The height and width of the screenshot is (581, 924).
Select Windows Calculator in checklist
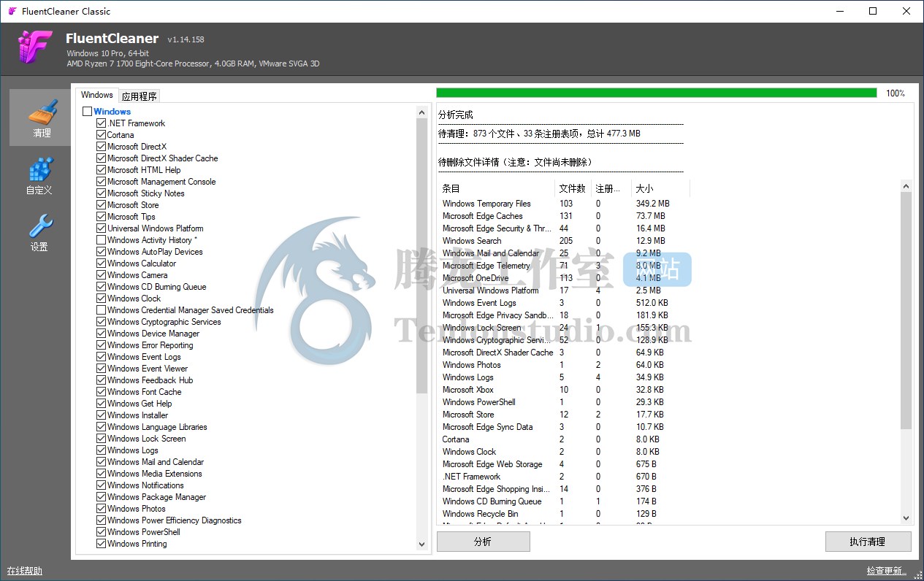[142, 263]
